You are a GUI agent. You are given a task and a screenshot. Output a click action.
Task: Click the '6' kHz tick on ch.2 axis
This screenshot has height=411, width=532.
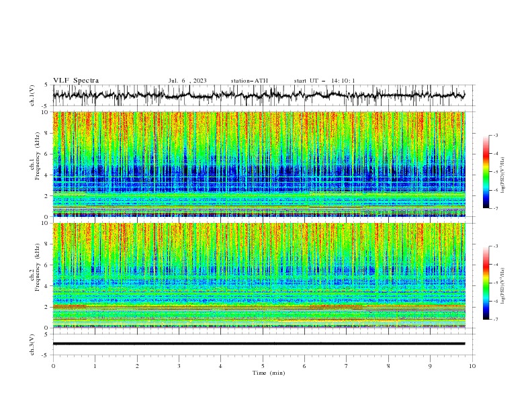(47, 265)
